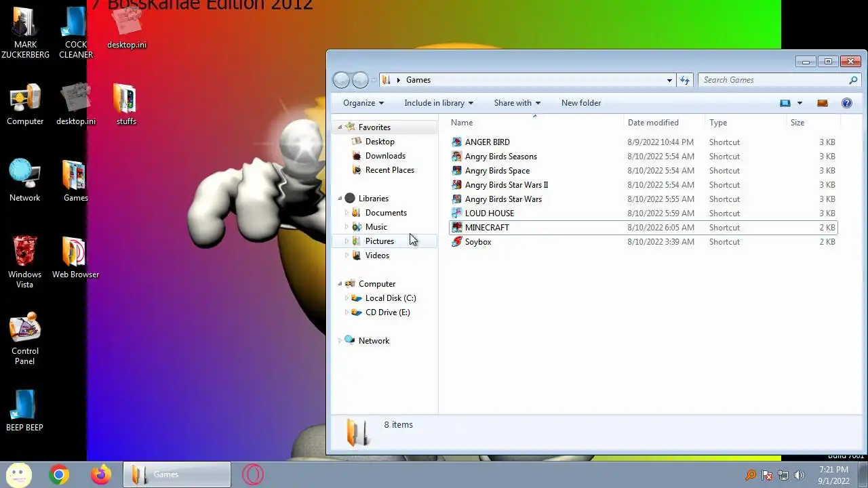Open the view options dropdown arrow

pyautogui.click(x=800, y=103)
